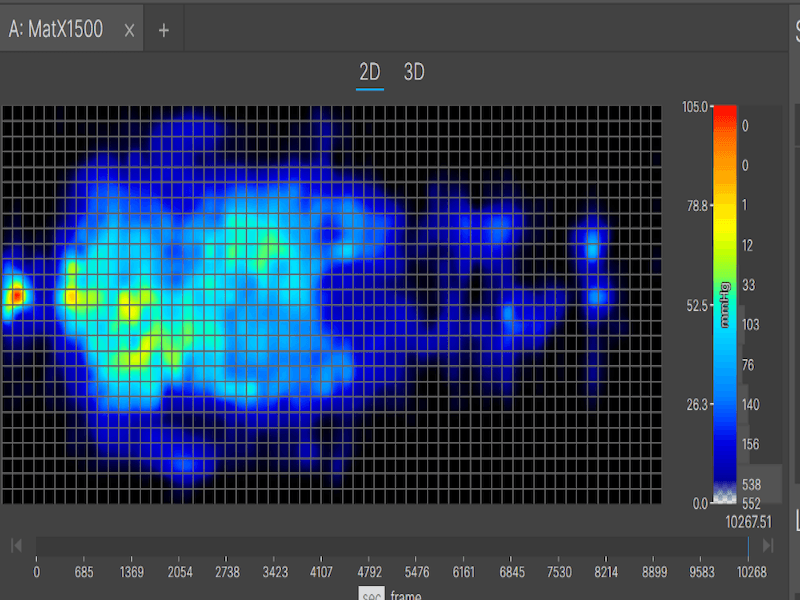Toggle the 2D view mode
This screenshot has width=800, height=600.
coord(369,72)
